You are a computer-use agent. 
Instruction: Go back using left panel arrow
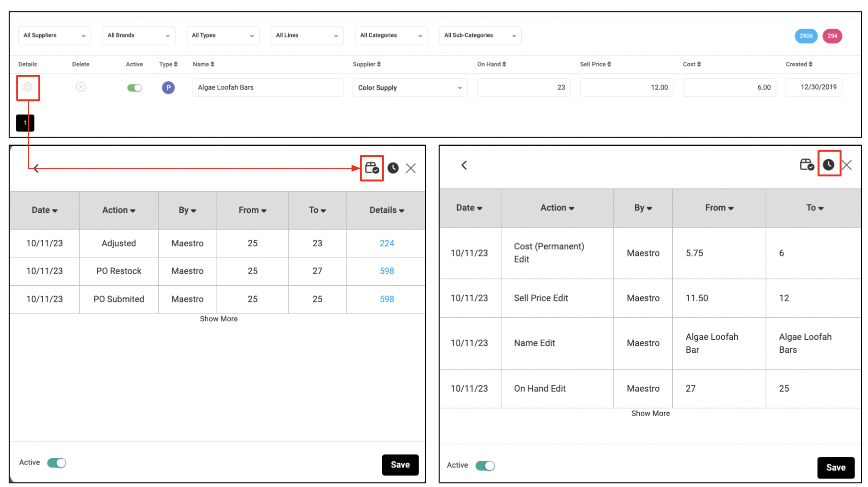click(x=36, y=168)
